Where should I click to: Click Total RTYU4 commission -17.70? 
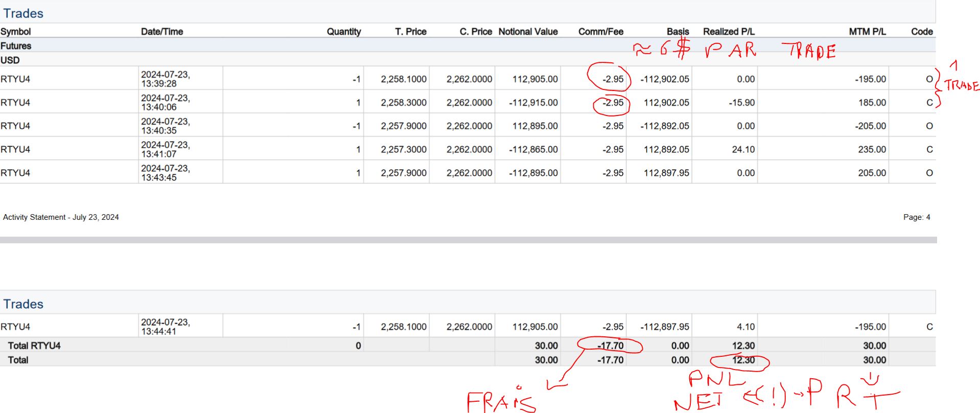click(611, 346)
